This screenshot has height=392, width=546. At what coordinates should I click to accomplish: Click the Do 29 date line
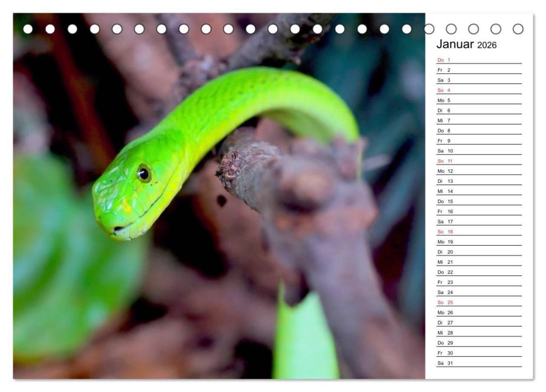pyautogui.click(x=478, y=343)
